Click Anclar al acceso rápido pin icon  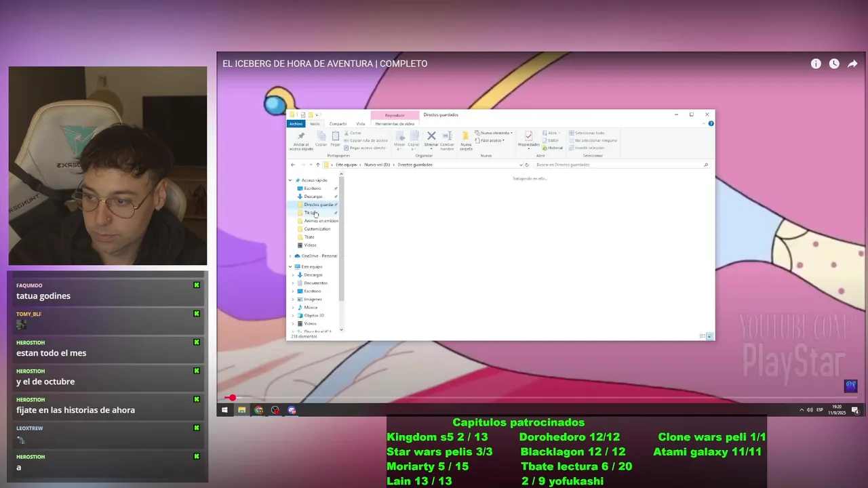pyautogui.click(x=301, y=136)
